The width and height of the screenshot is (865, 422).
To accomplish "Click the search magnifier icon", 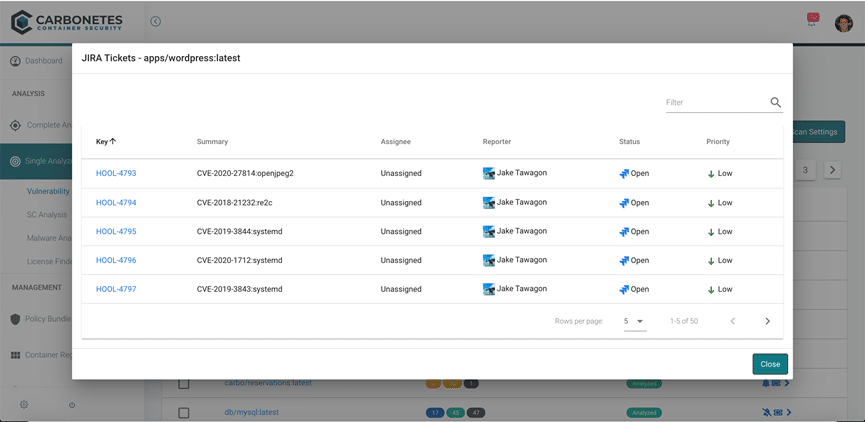I will 776,102.
